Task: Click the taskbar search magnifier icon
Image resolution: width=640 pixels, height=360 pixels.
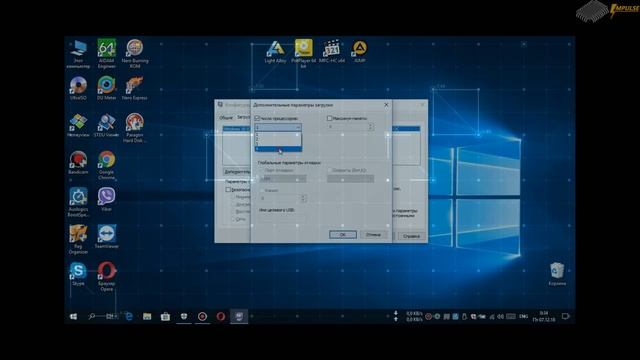Action: (x=92, y=316)
